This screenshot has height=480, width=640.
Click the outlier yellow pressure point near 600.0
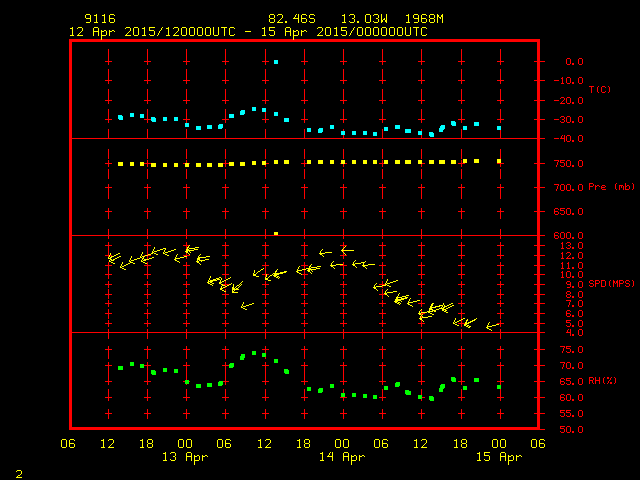276,233
